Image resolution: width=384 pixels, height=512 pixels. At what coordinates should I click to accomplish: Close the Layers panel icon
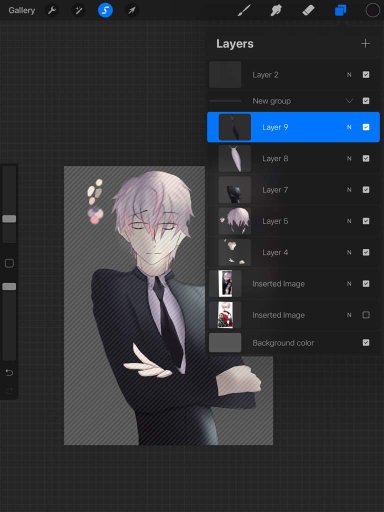340,10
